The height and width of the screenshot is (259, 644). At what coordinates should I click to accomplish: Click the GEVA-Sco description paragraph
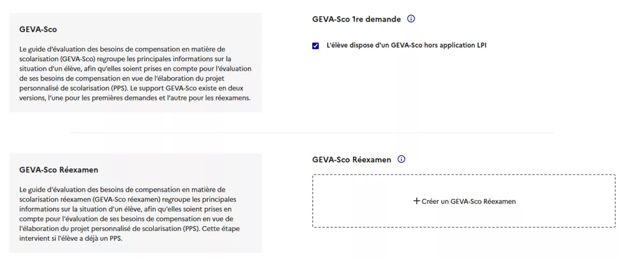tap(135, 74)
